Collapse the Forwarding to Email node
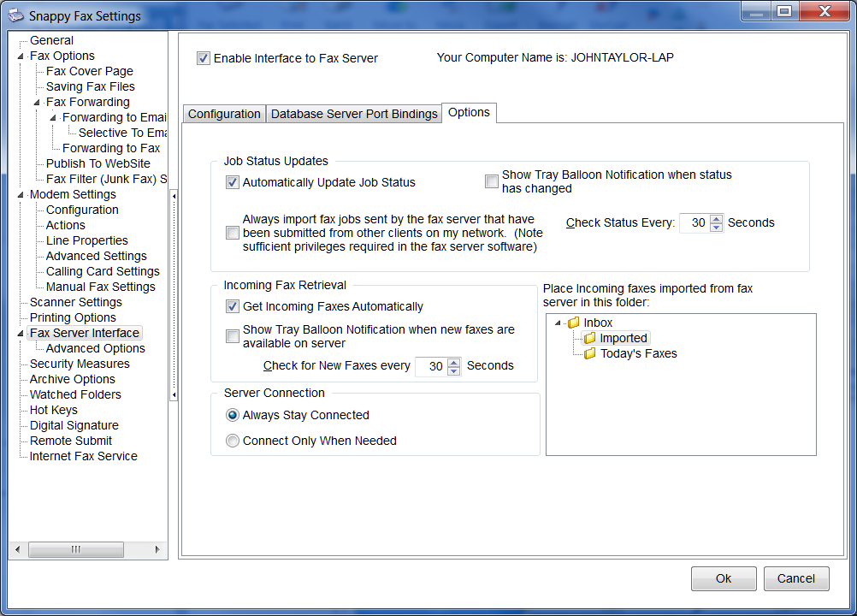Viewport: 857px width, 616px height. [x=53, y=117]
